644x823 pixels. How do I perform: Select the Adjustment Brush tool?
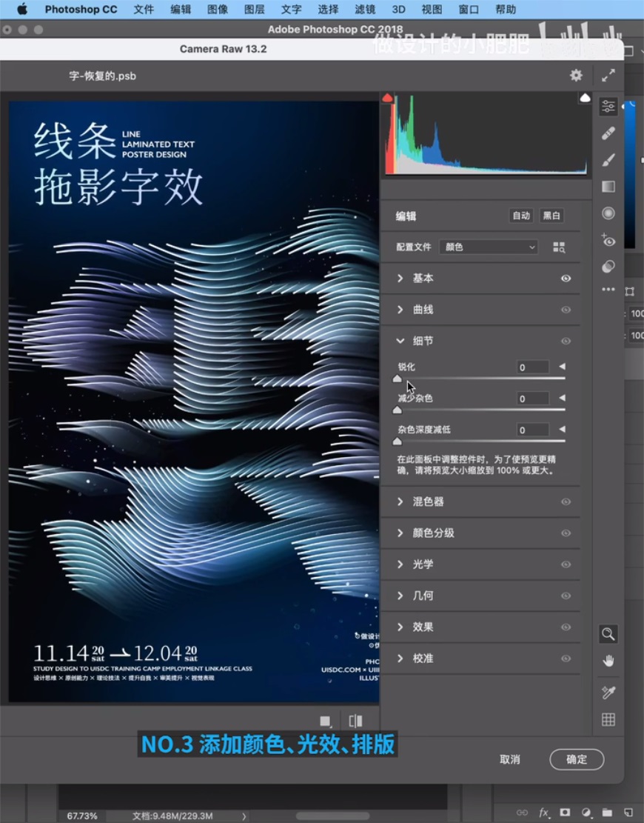tap(608, 159)
